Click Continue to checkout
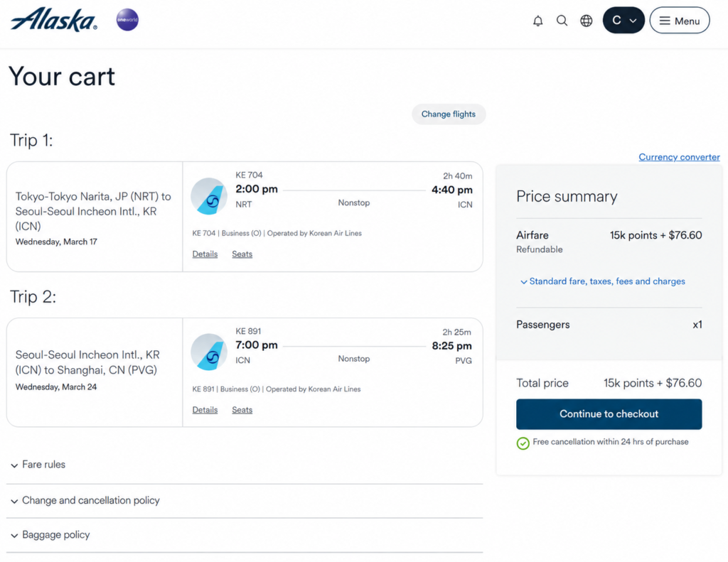This screenshot has width=728, height=562. pos(609,414)
